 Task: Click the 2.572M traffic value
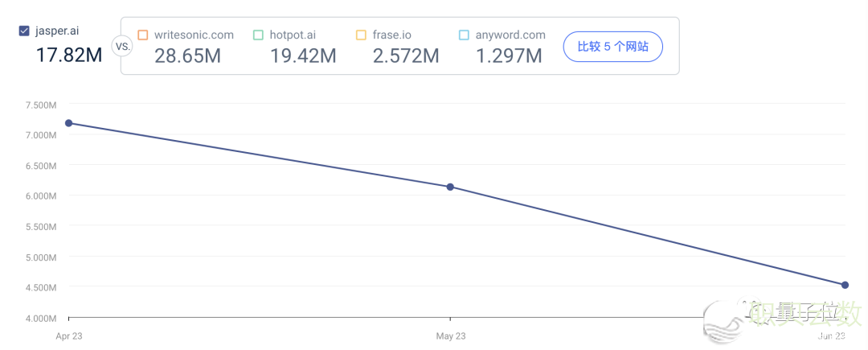[406, 56]
